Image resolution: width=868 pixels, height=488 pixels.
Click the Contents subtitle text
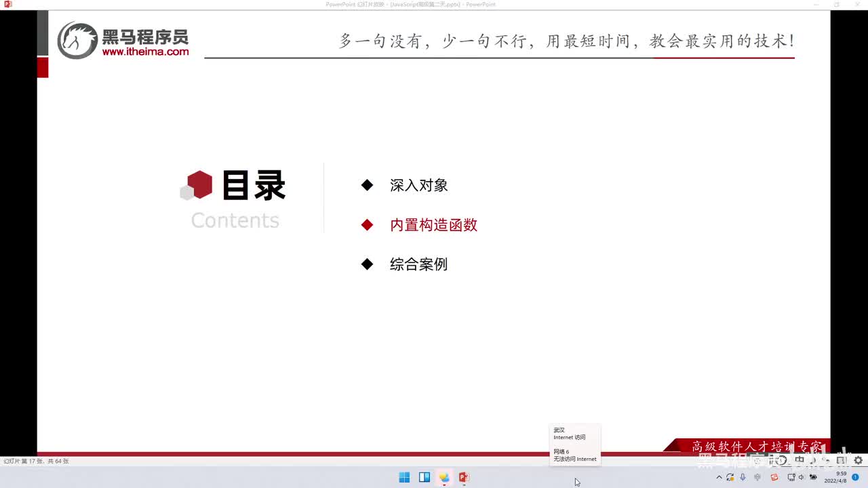[x=235, y=220]
